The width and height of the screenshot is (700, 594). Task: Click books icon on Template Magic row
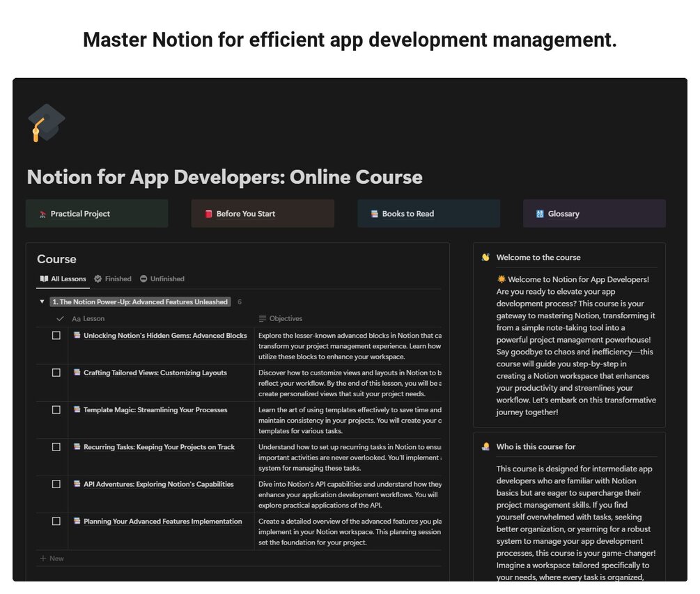(77, 409)
